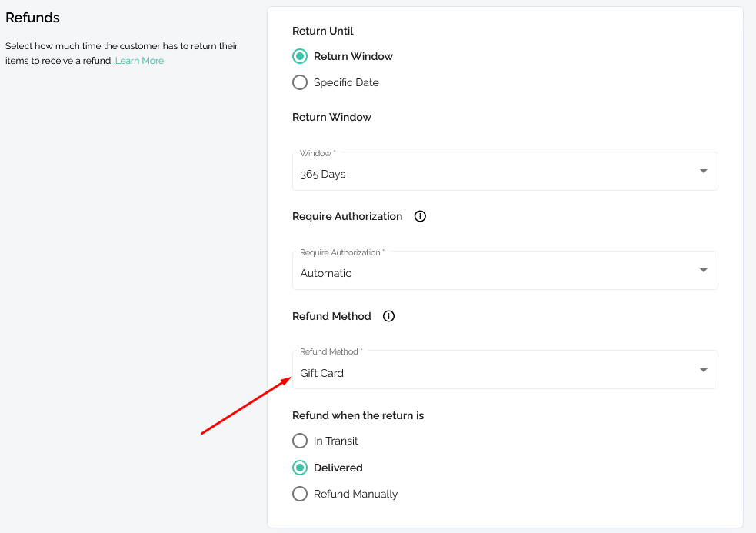This screenshot has height=533, width=756.
Task: Open the Gift Card refund method dropdown
Action: (x=505, y=370)
